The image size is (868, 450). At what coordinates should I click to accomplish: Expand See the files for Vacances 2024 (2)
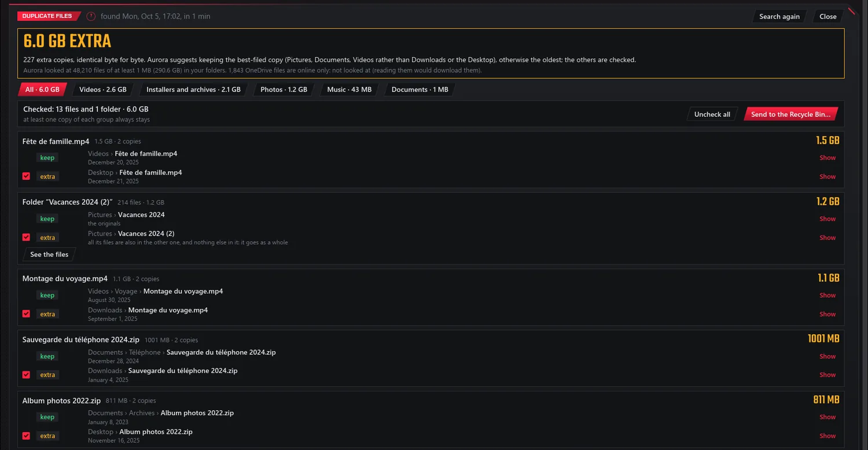click(x=49, y=254)
